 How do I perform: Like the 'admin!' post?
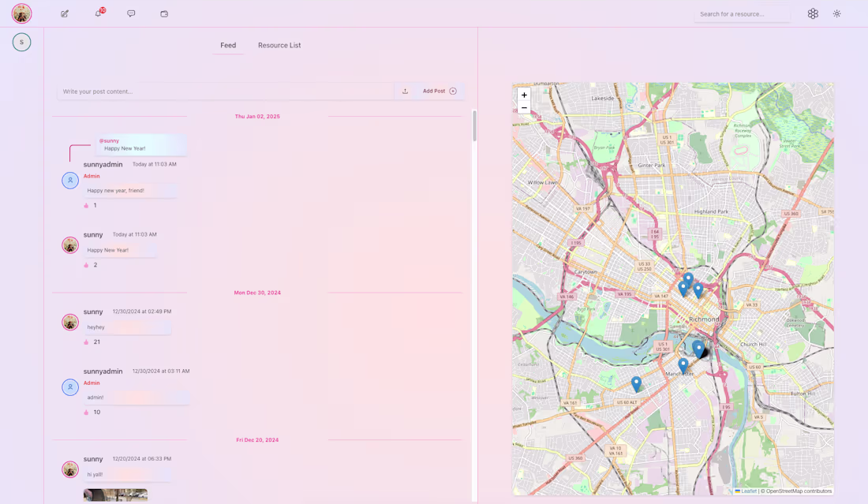(x=86, y=413)
